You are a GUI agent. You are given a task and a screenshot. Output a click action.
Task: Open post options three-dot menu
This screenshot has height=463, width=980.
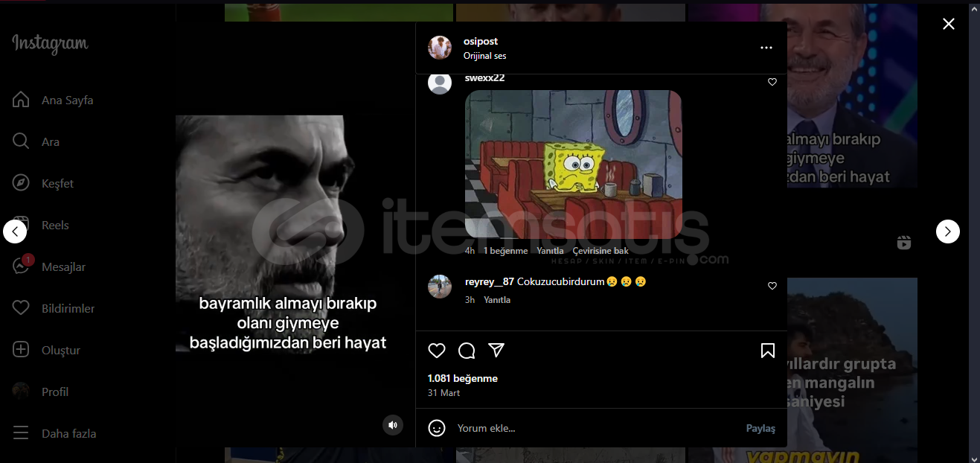coord(766,48)
